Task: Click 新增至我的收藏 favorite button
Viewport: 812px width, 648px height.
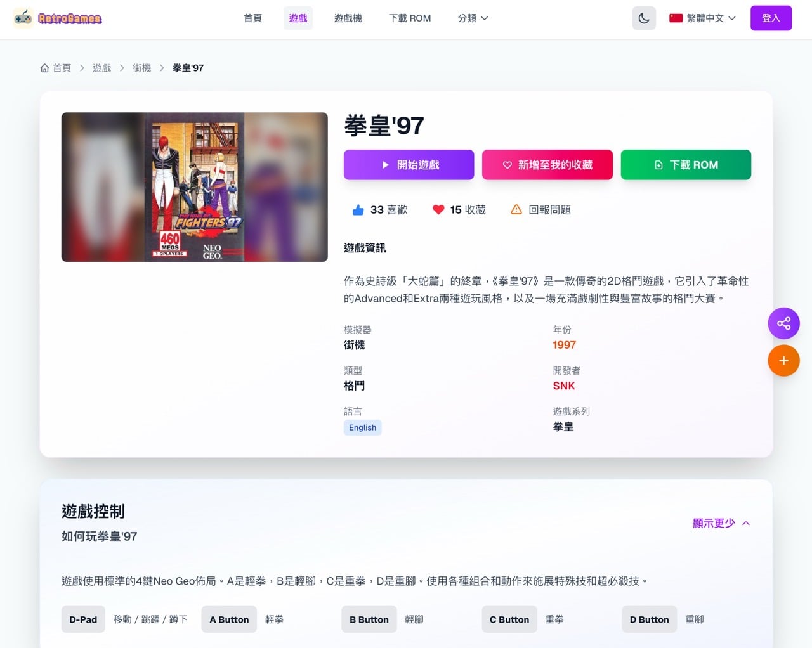Action: coord(547,165)
